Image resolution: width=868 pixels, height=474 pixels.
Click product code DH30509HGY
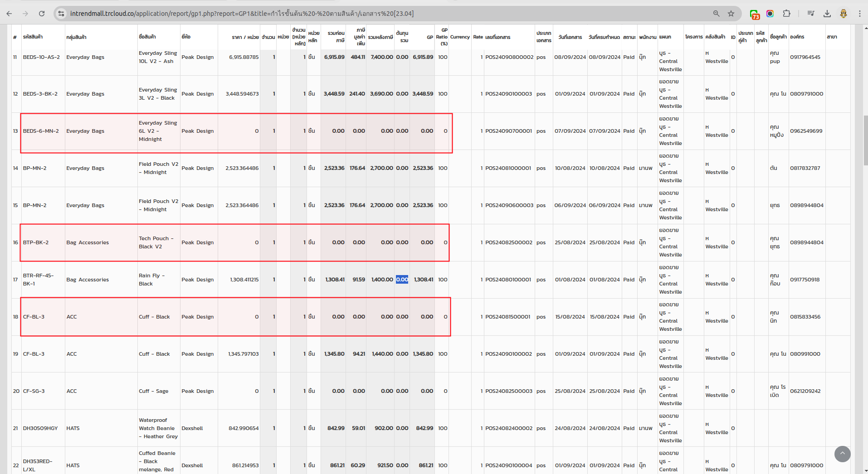[x=40, y=428]
